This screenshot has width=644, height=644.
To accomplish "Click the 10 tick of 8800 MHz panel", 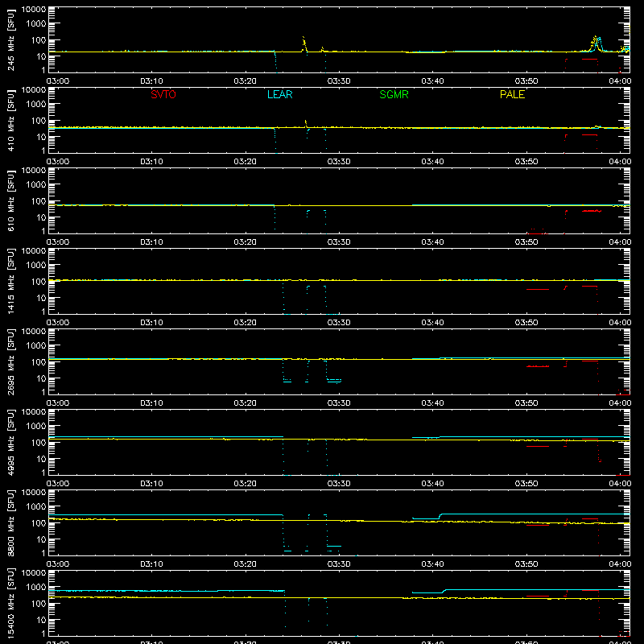I will 41,539.
